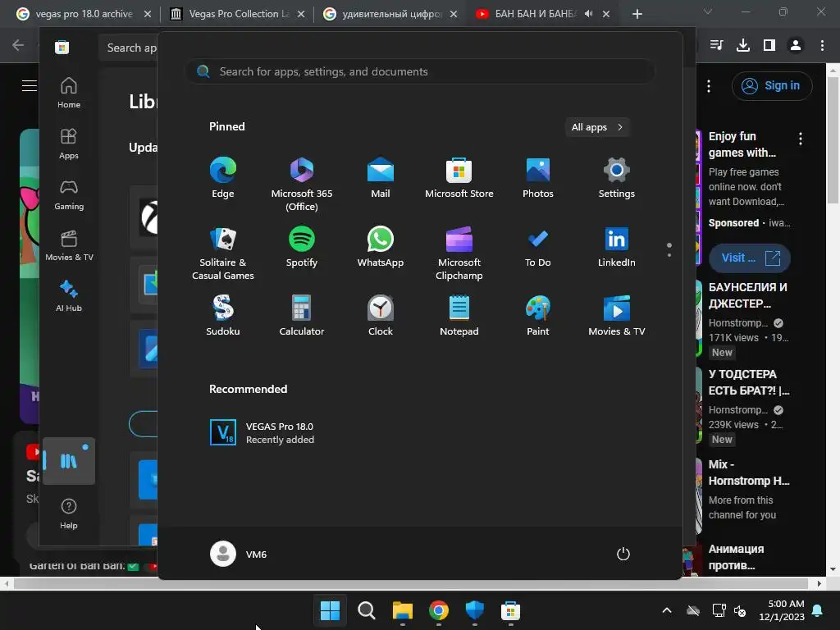Open Microsoft Store from pinned apps

459,178
